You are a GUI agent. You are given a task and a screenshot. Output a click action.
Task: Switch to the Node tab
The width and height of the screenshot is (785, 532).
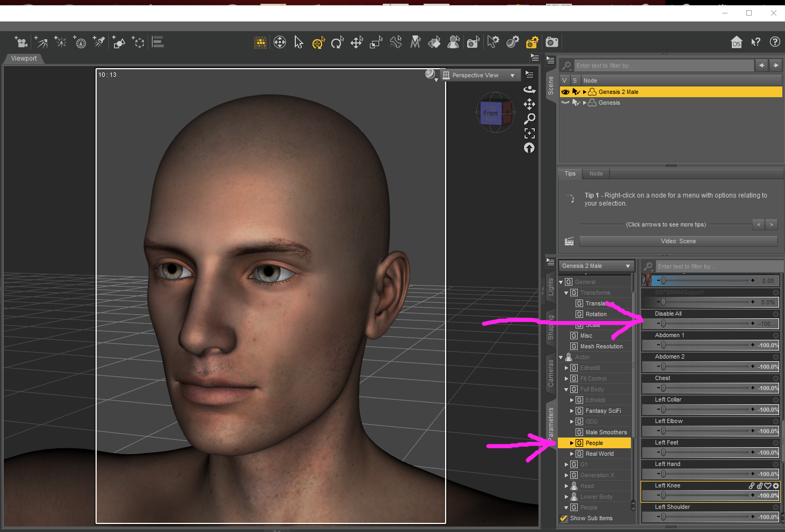click(596, 173)
